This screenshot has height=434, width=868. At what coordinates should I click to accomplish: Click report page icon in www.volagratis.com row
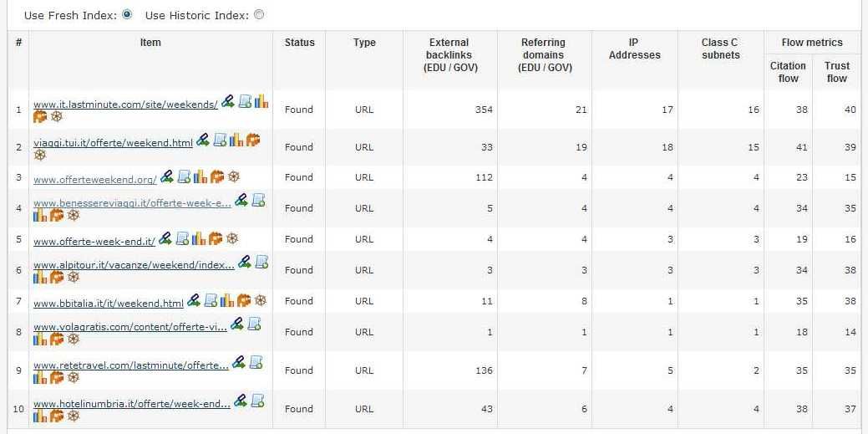[x=255, y=324]
